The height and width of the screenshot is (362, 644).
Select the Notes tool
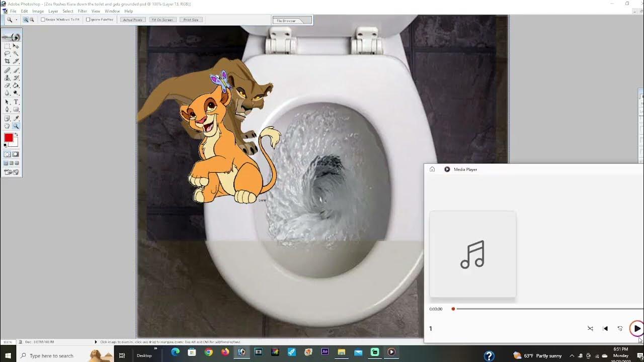click(7, 118)
